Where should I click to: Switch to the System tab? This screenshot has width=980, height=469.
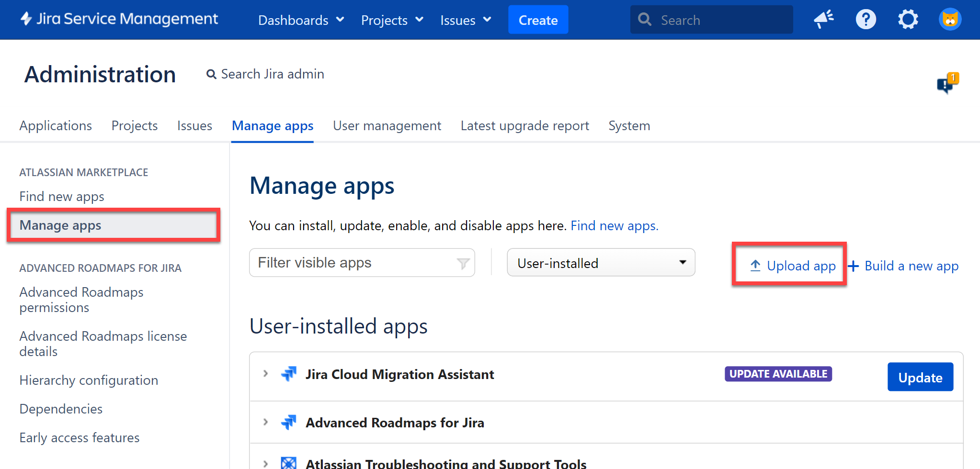629,125
